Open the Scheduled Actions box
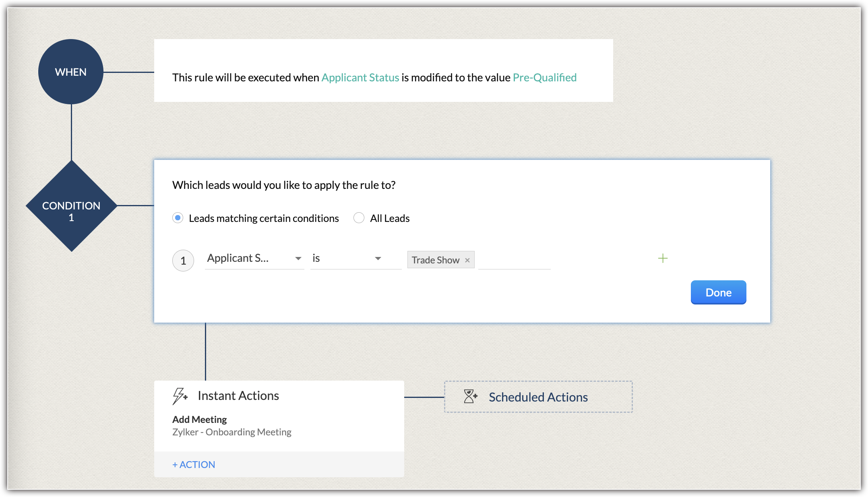Screen dimensions: 868x497 click(x=538, y=397)
